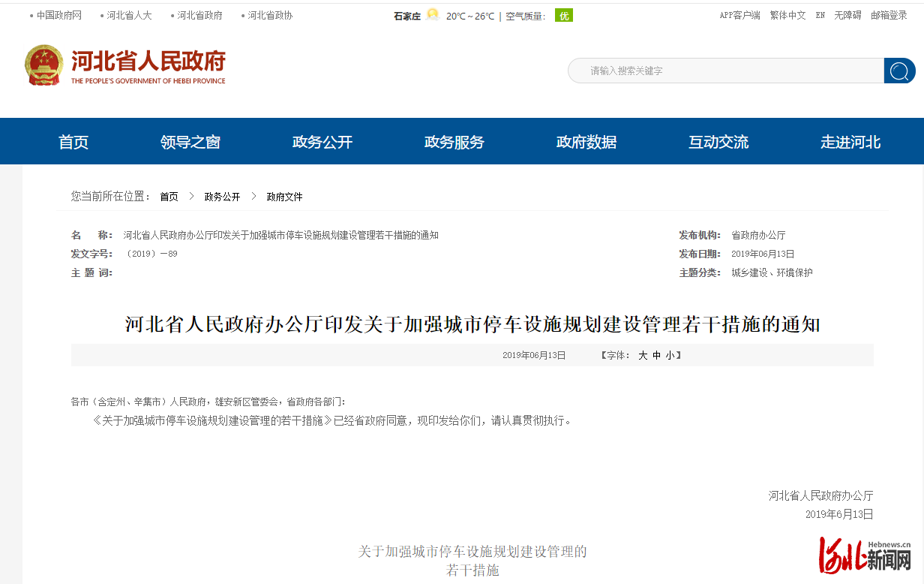Click the search magnifier icon
The width and height of the screenshot is (924, 584).
coord(898,70)
